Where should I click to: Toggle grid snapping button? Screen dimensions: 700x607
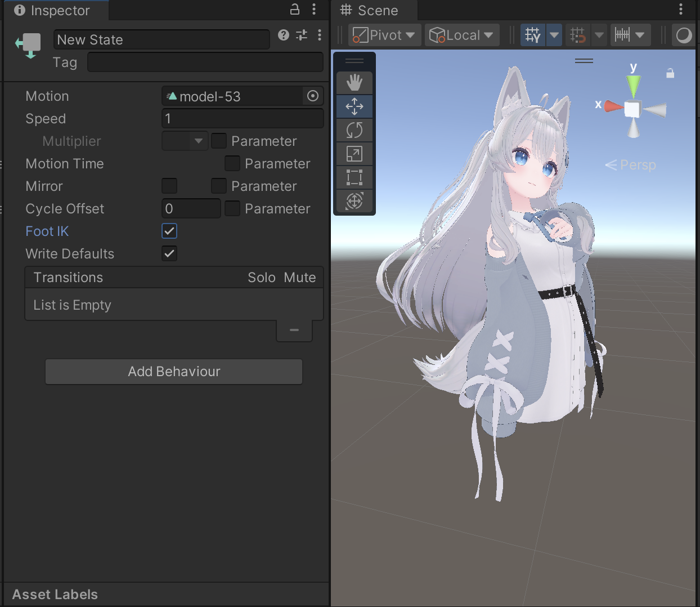coord(578,35)
